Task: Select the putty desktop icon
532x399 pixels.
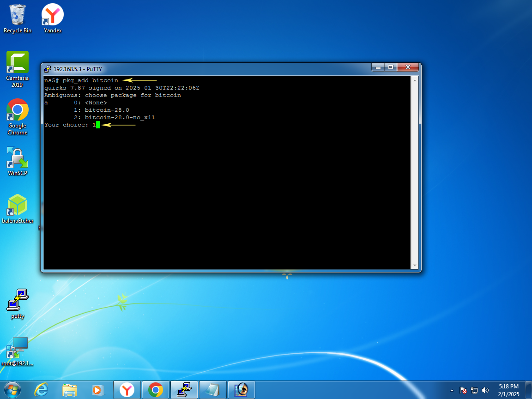Action: pos(17,304)
